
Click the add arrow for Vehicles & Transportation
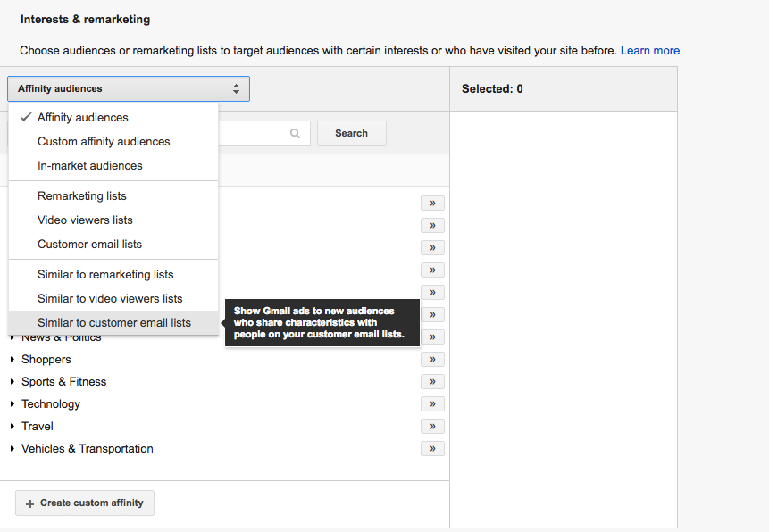pyautogui.click(x=432, y=449)
